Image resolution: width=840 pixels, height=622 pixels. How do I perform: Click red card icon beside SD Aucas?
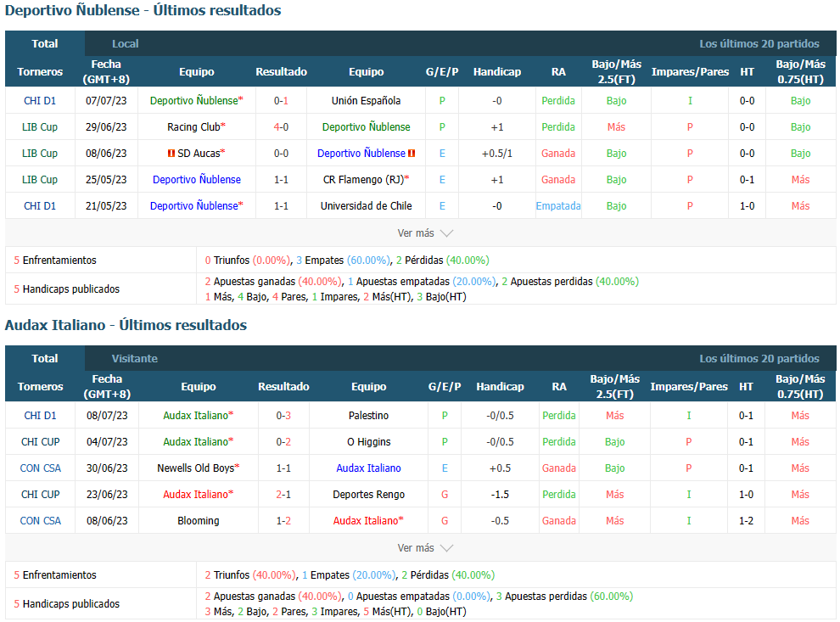171,154
